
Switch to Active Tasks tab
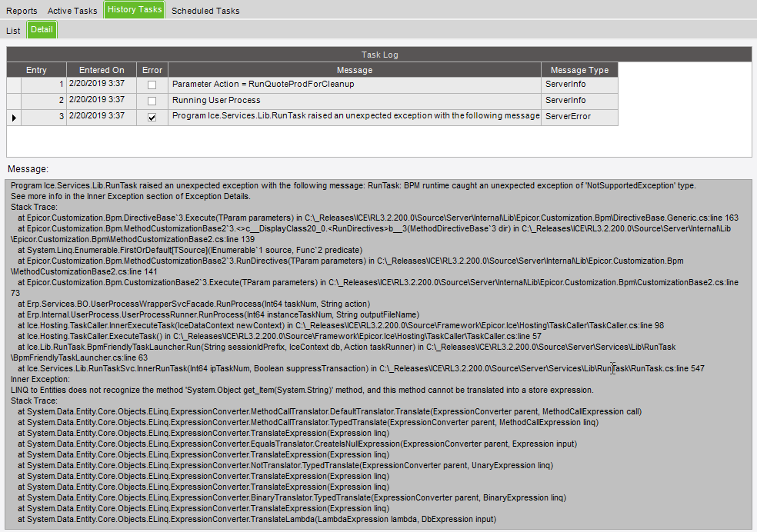(72, 11)
